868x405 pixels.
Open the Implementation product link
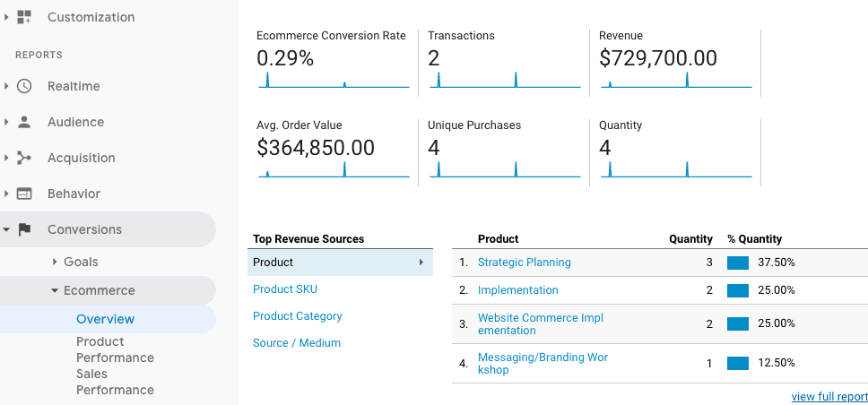point(518,290)
